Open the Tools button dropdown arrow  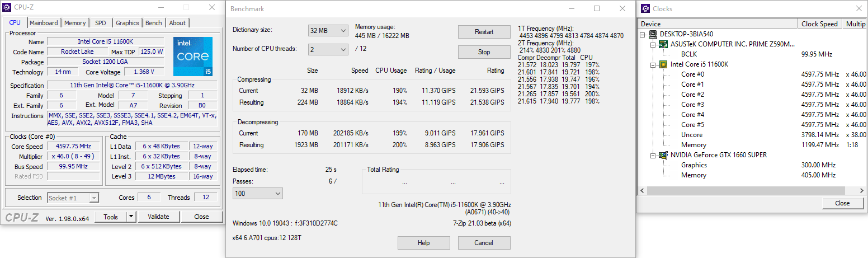(131, 217)
